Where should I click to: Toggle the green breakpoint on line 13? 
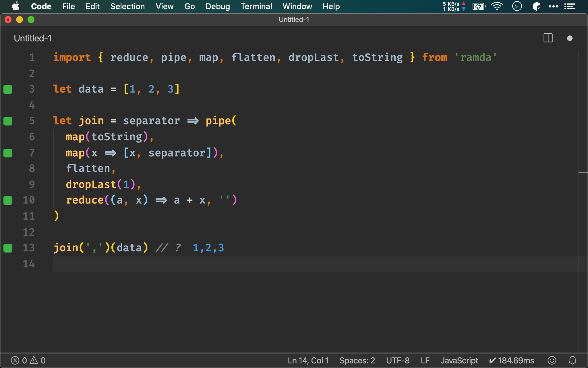coord(8,248)
